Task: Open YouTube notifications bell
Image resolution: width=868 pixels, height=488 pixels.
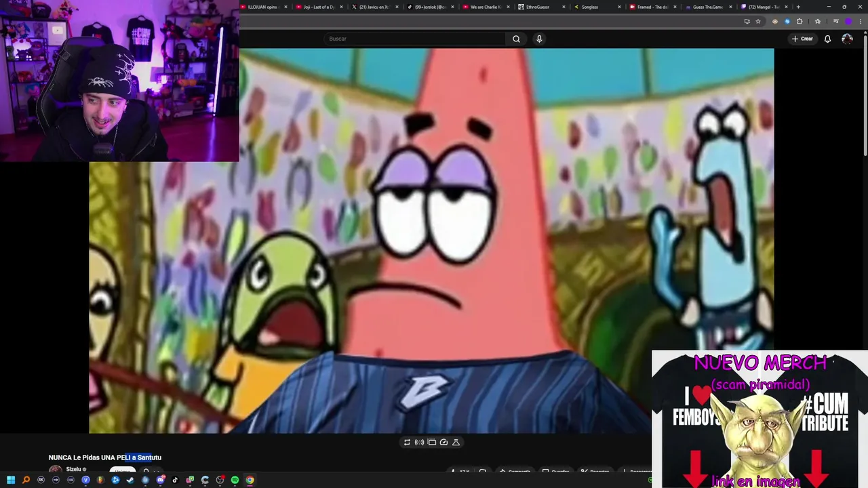Action: 827,39
